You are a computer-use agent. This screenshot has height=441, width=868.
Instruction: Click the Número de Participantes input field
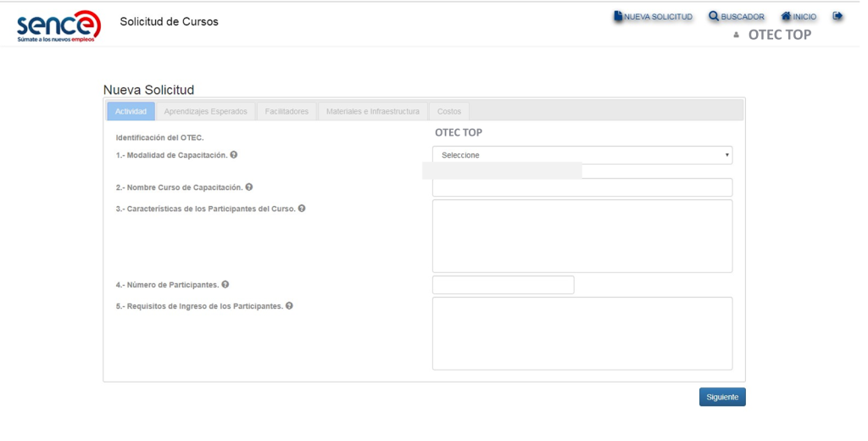[504, 285]
